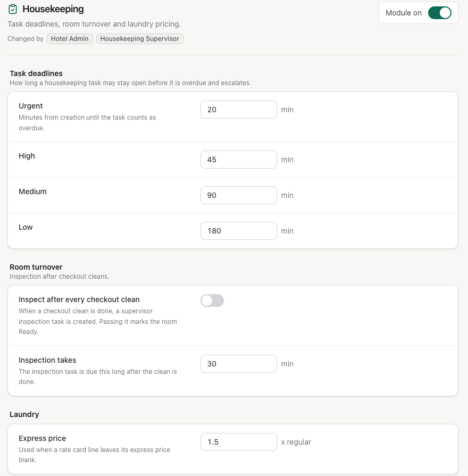Select the Housekeeping page title

click(x=53, y=9)
